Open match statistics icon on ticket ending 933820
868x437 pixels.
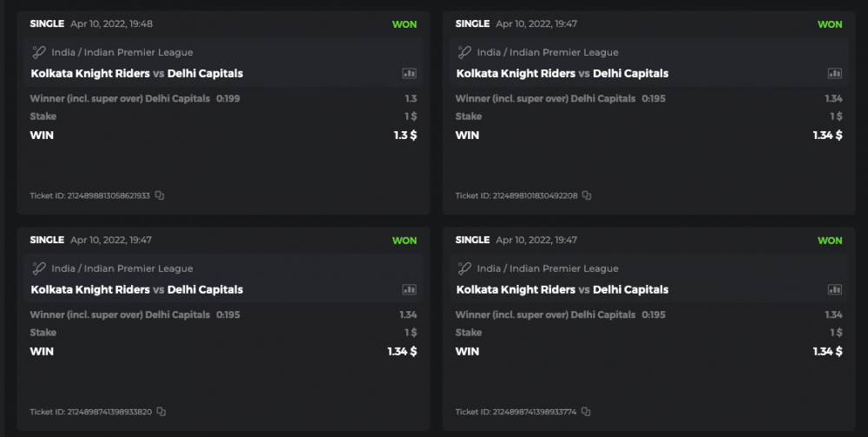click(409, 289)
